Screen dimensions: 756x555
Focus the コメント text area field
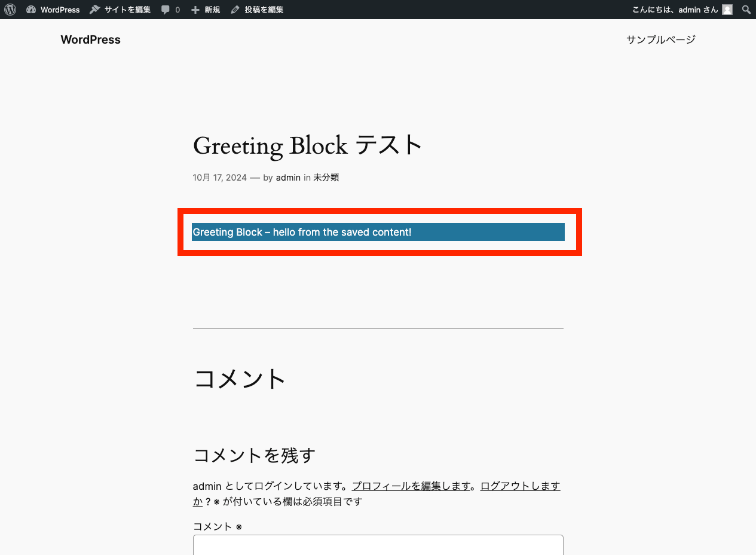coord(378,545)
